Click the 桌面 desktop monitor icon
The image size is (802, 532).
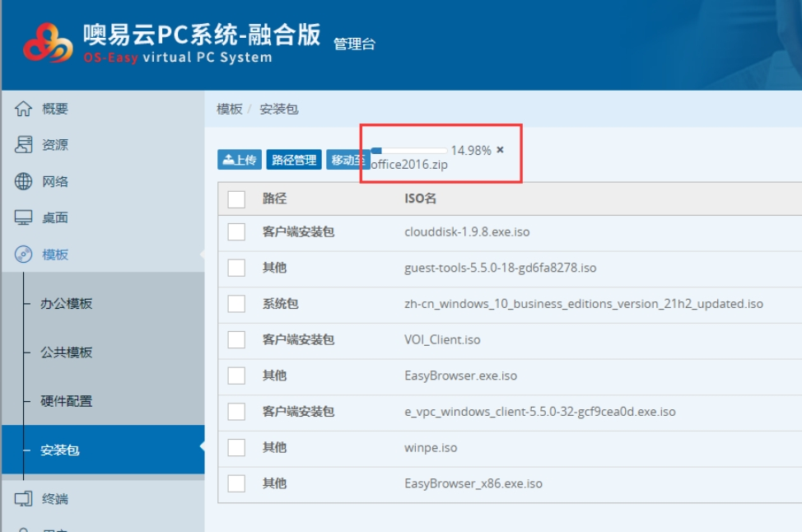pos(24,218)
